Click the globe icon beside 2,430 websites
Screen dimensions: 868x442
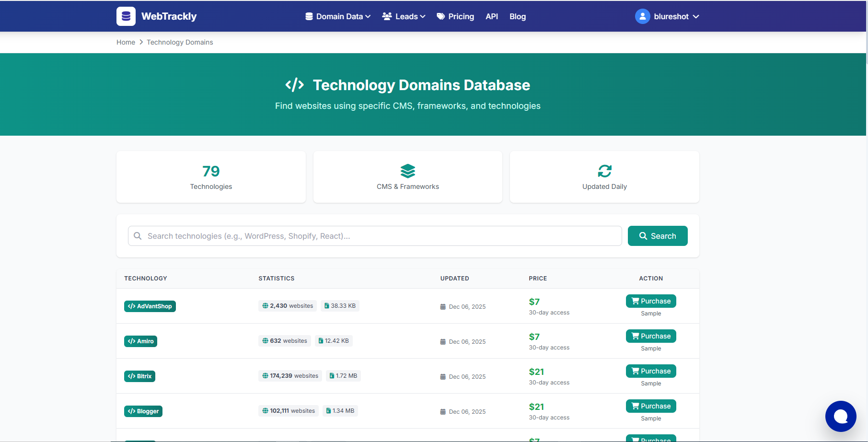pyautogui.click(x=266, y=305)
